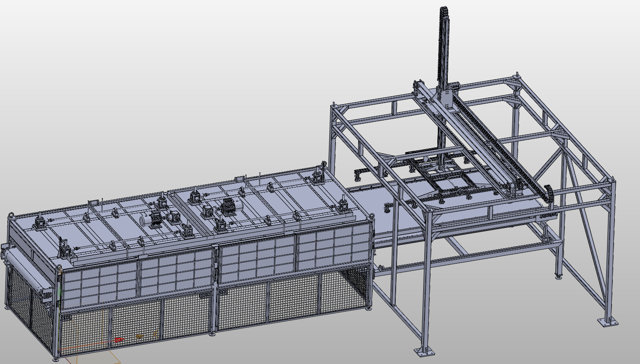640x364 pixels.
Task: Select the screw jack at the enclosure's back-right corner
Action: [x=318, y=175]
